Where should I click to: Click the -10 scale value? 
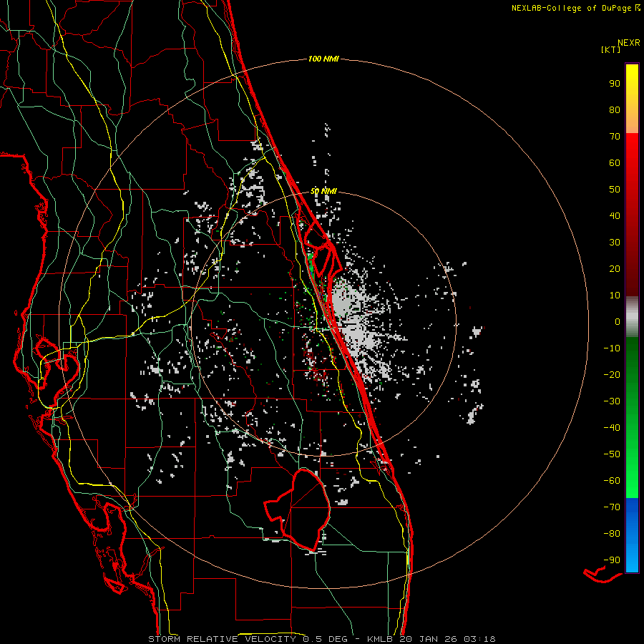tap(612, 348)
